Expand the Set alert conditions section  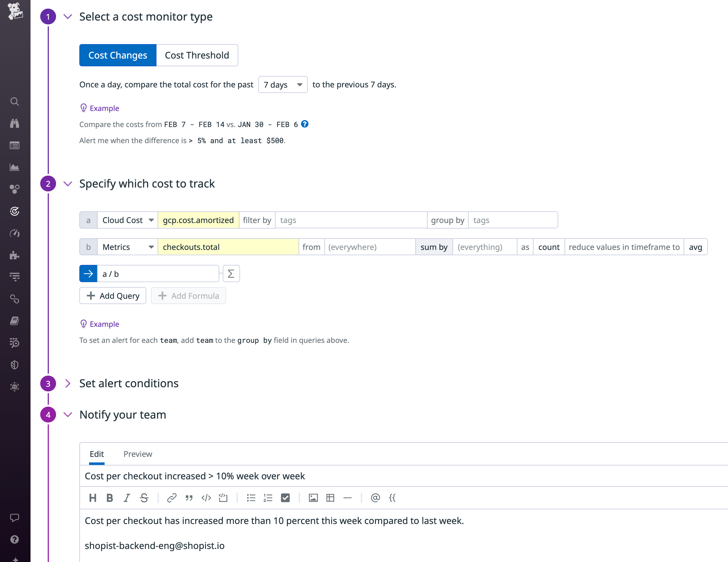tap(129, 383)
